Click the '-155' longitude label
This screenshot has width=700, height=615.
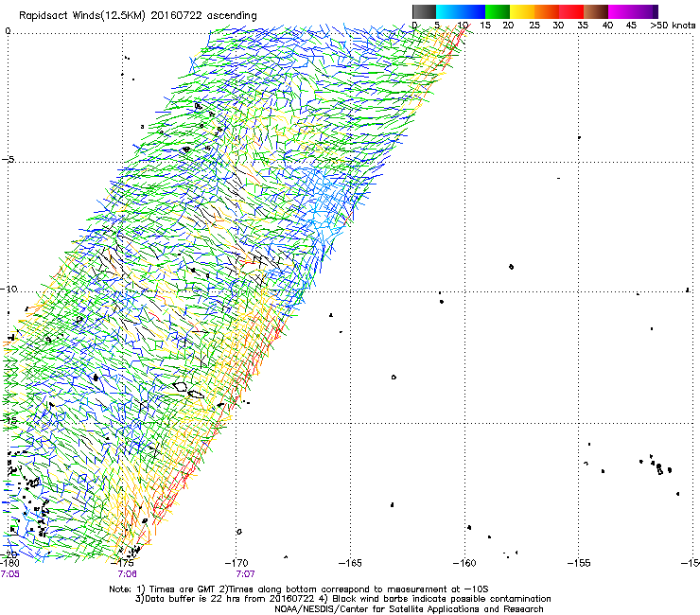(x=579, y=563)
